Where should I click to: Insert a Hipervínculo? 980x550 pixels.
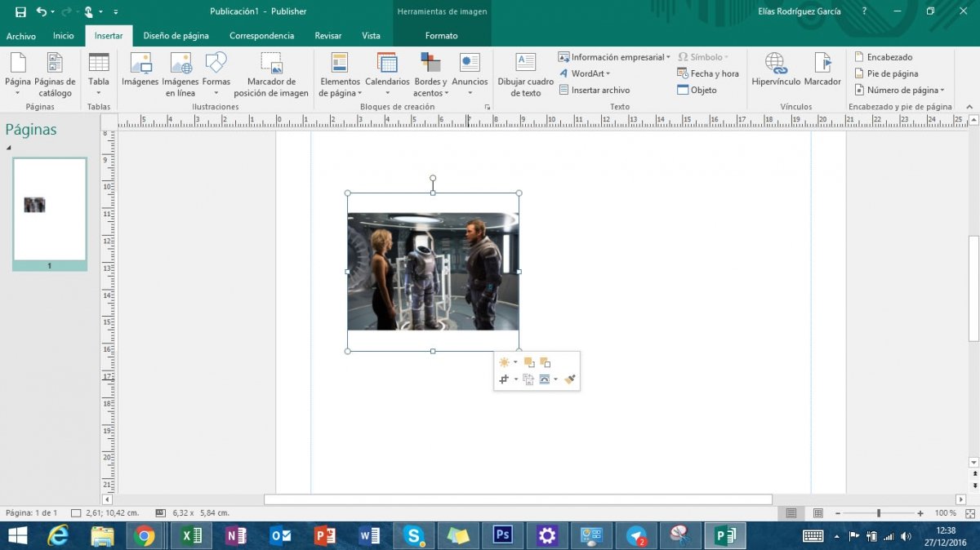tap(776, 70)
